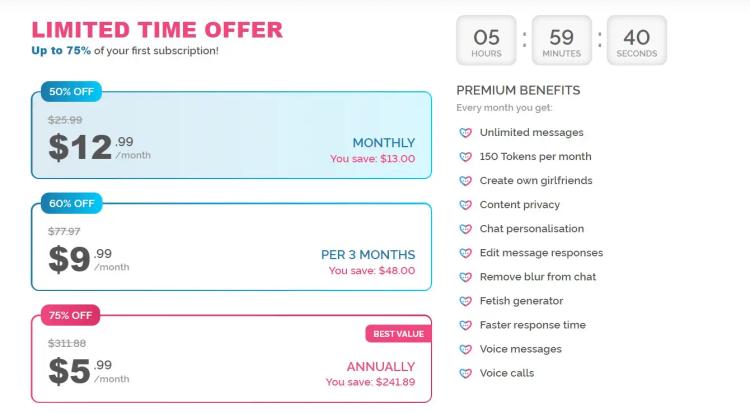Select the Monthly $12.99 plan card
The height and width of the screenshot is (413, 750).
[232, 135]
